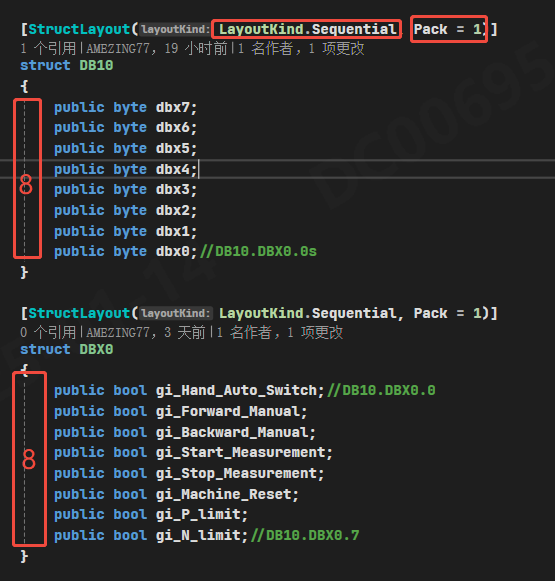The width and height of the screenshot is (555, 581).
Task: Click the variable gi_Hand_Auto_Switch
Action: coord(237,391)
